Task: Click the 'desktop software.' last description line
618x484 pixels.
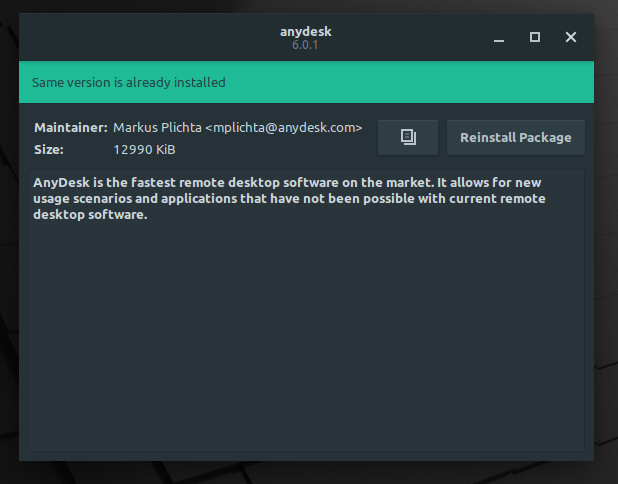Action: pyautogui.click(x=90, y=215)
